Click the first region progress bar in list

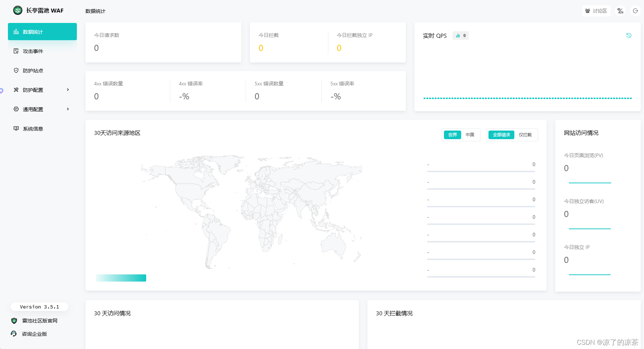(481, 171)
